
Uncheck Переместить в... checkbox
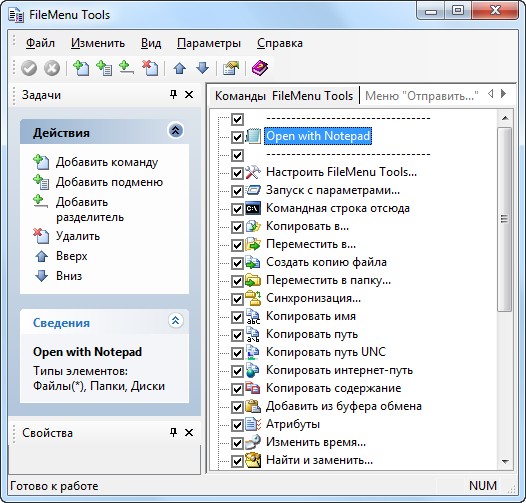coord(238,245)
